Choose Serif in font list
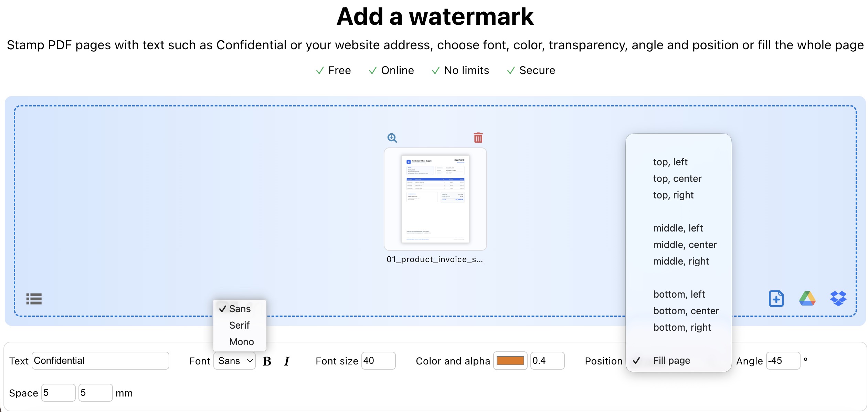868x412 pixels. (240, 325)
